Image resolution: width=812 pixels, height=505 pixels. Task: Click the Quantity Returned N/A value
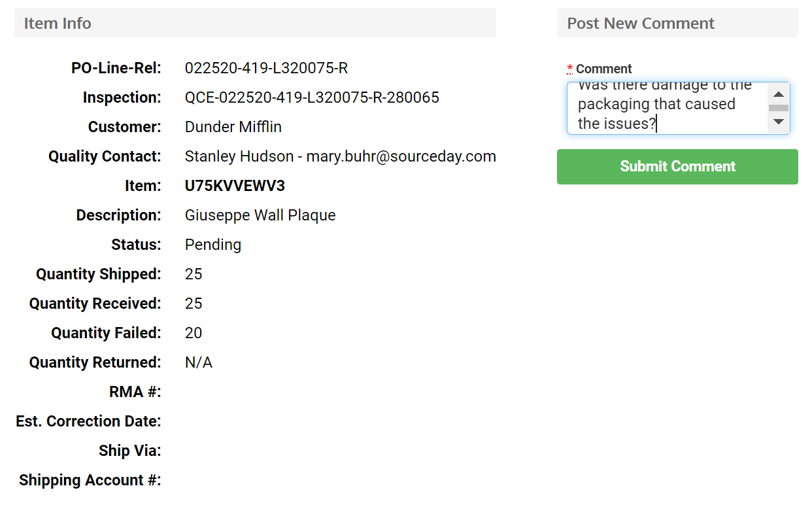[x=199, y=362]
